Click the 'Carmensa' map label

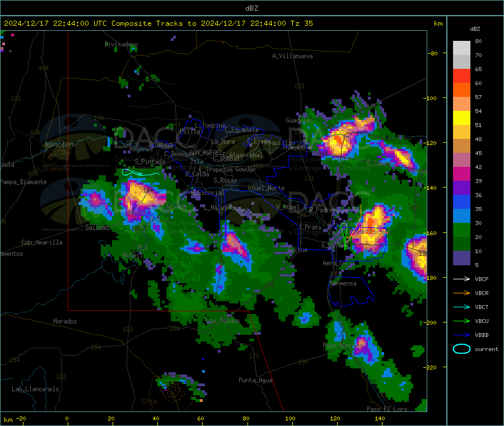343,283
